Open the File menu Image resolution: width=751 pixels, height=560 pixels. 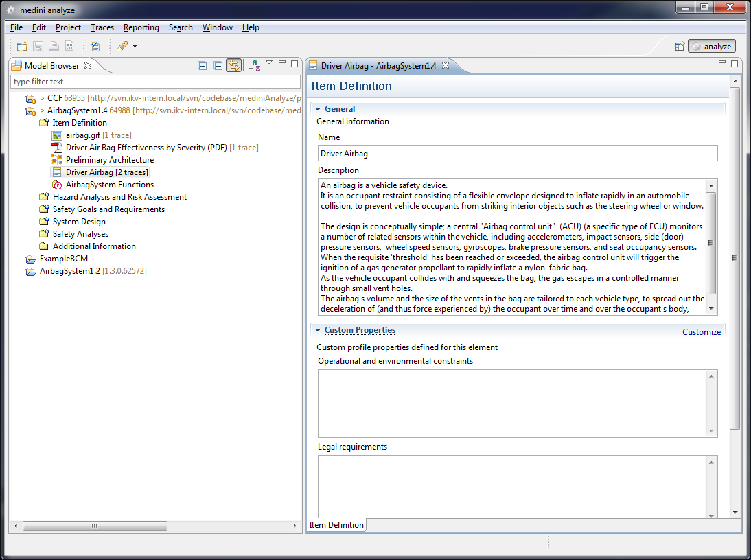point(16,27)
